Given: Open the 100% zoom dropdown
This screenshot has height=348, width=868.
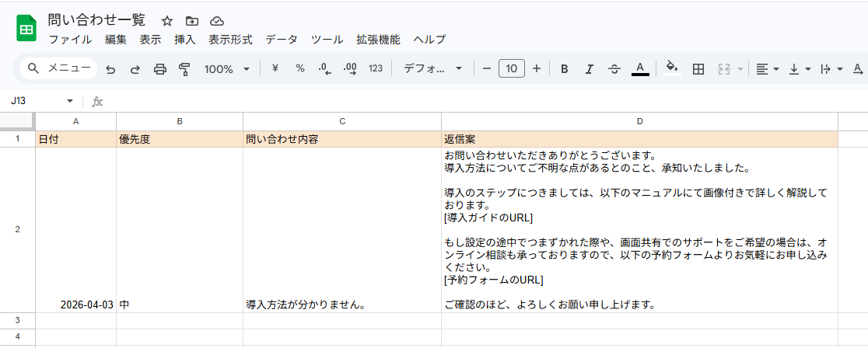Looking at the screenshot, I should [x=226, y=69].
